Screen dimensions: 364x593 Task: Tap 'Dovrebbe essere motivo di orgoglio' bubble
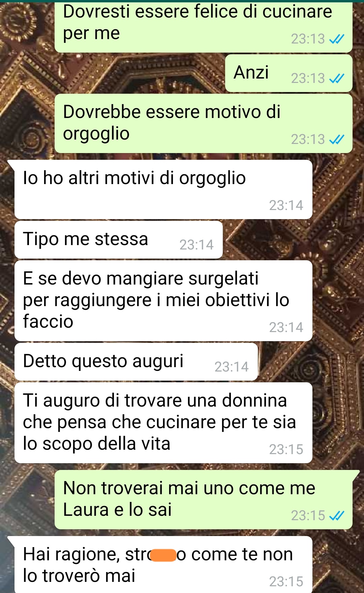coord(204,123)
